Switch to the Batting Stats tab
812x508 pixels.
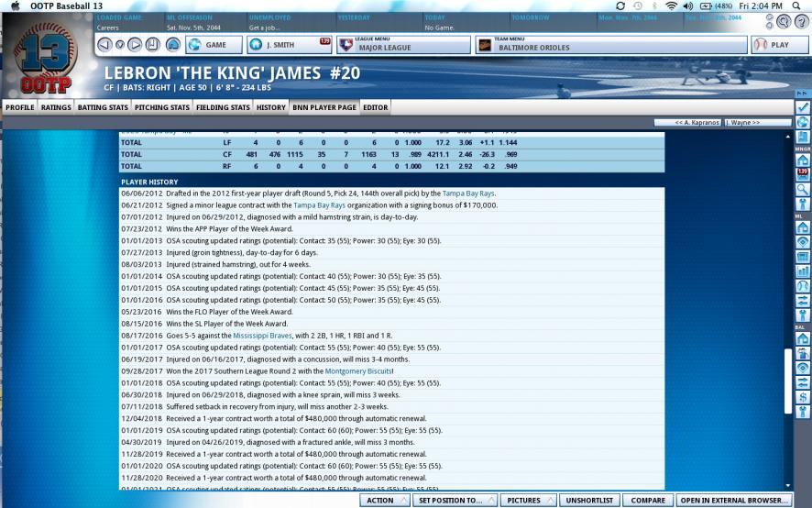(x=103, y=107)
